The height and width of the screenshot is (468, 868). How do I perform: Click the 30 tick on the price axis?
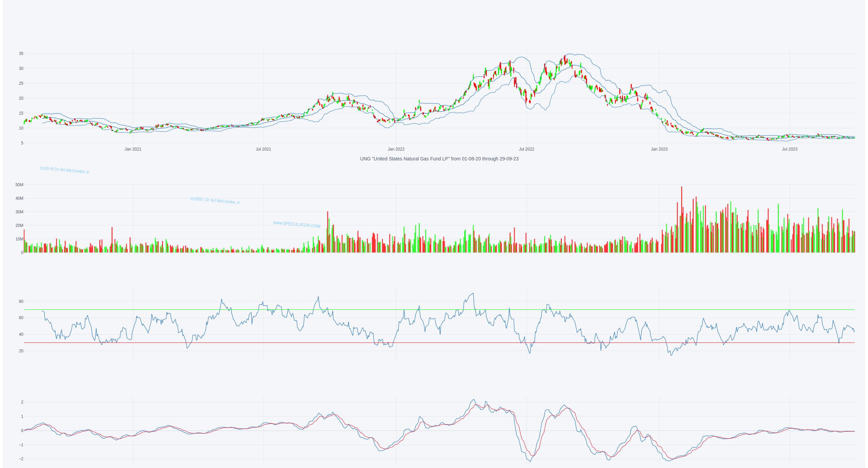[x=21, y=69]
